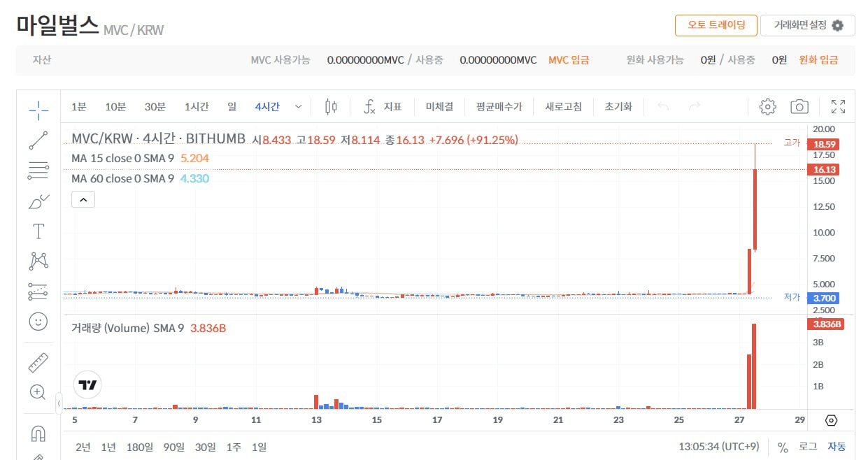Click the TradingView logo
Image resolution: width=868 pixels, height=460 pixels.
point(87,384)
